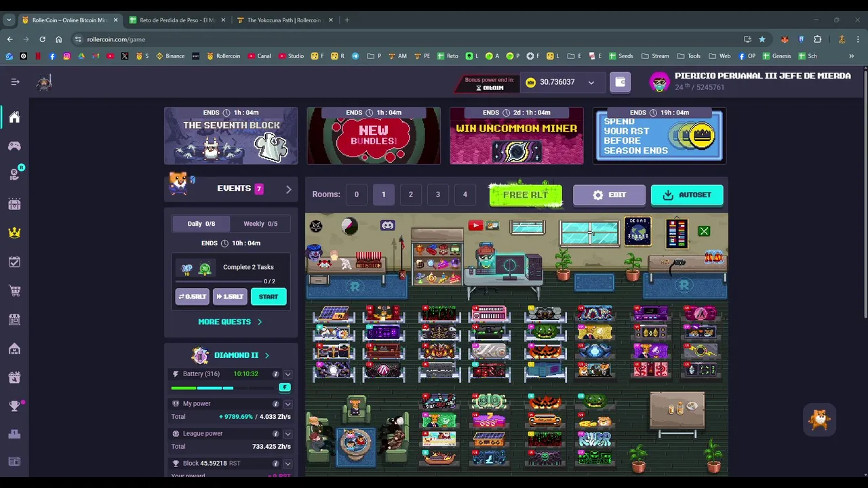Show info for Battery row

pyautogui.click(x=275, y=374)
